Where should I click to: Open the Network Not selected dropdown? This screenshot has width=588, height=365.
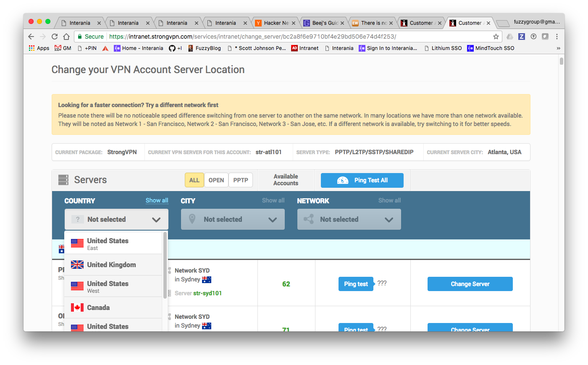349,219
